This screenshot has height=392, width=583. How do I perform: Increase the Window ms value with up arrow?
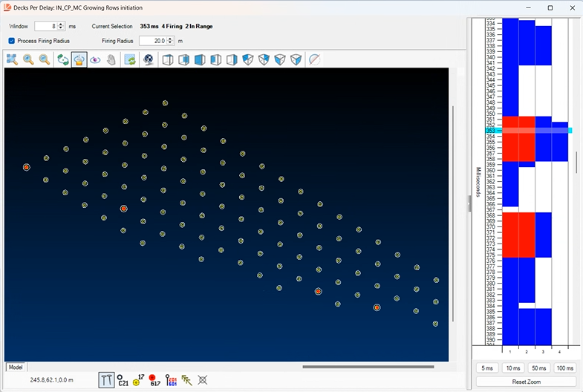coord(61,24)
